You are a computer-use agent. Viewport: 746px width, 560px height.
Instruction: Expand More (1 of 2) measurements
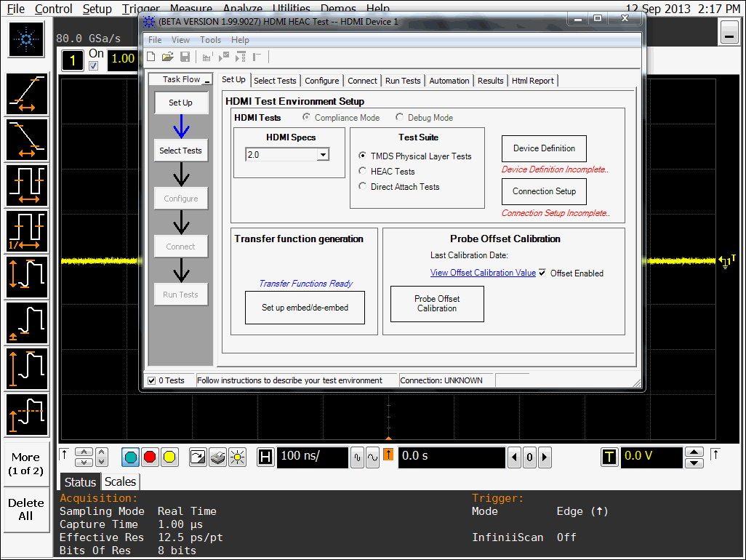(26, 464)
